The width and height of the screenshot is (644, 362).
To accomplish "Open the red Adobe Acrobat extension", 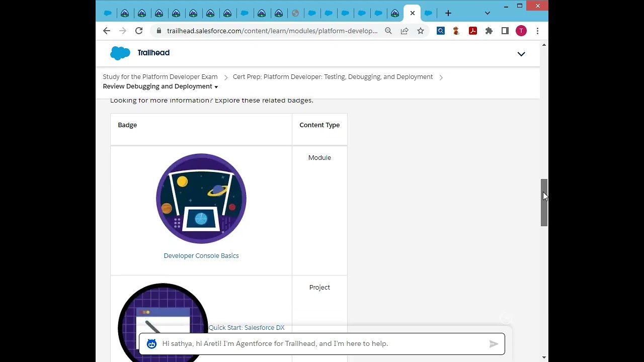I will click(x=473, y=31).
